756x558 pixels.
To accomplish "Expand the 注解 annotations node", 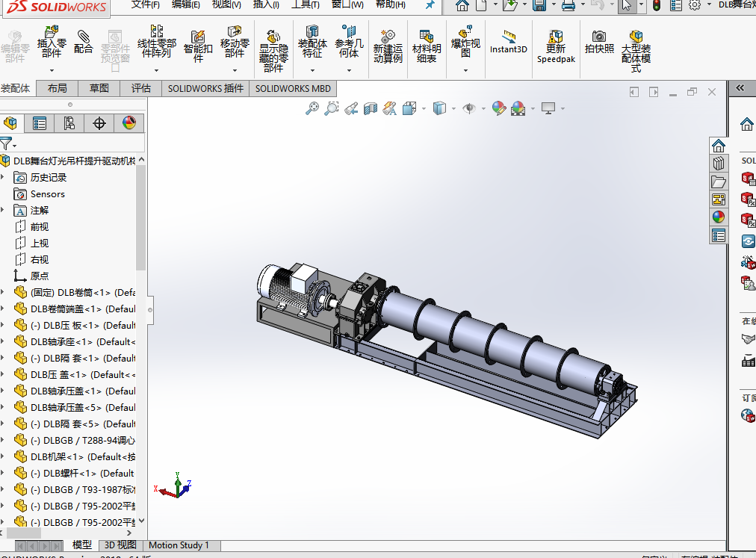I will tap(2, 210).
